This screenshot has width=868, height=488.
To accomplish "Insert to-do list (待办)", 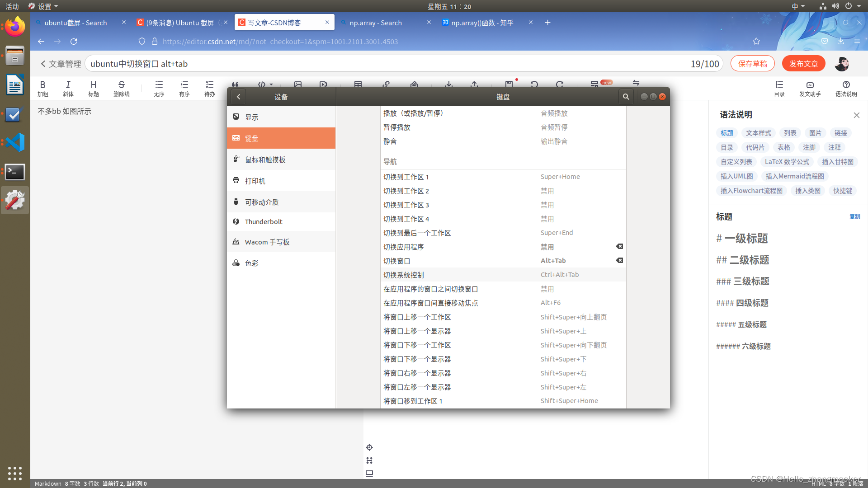I will pyautogui.click(x=209, y=88).
